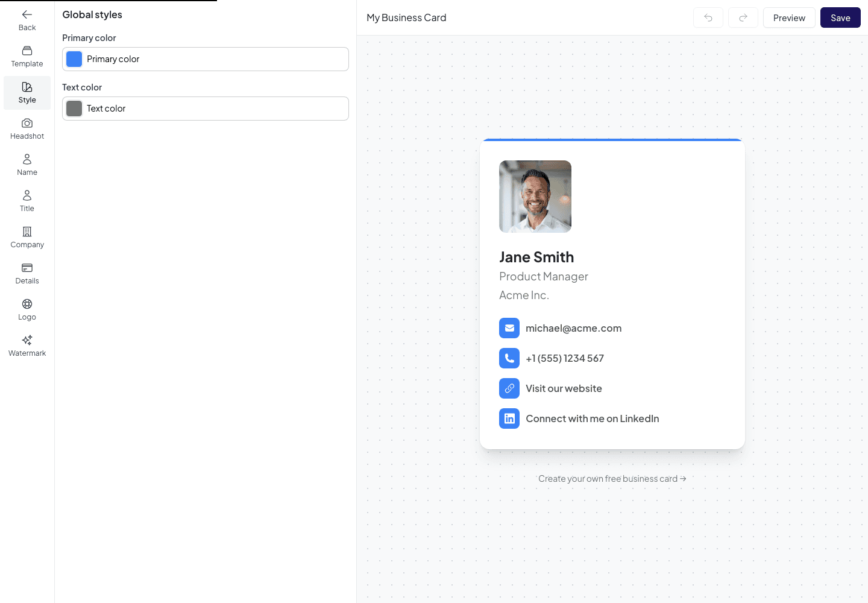Click the email envelope icon on card

click(x=509, y=328)
